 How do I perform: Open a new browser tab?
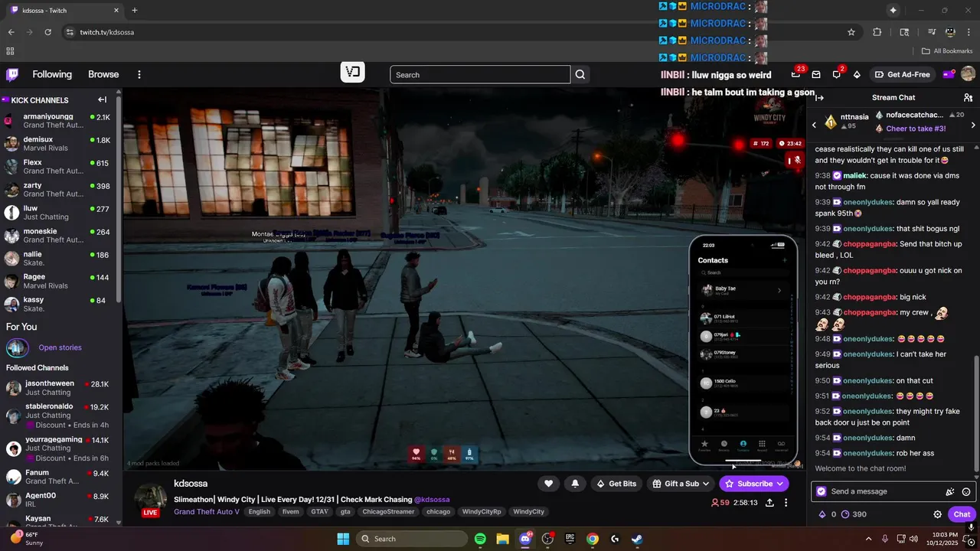click(x=135, y=10)
